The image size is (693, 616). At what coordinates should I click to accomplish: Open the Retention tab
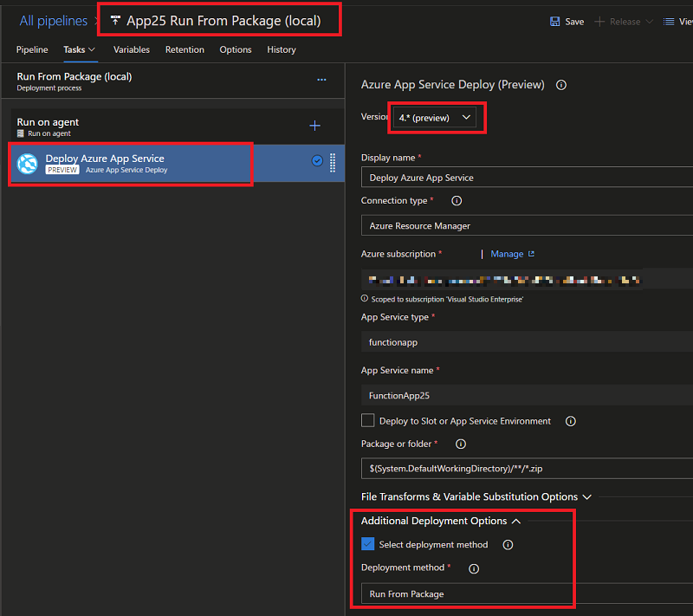[x=185, y=50]
